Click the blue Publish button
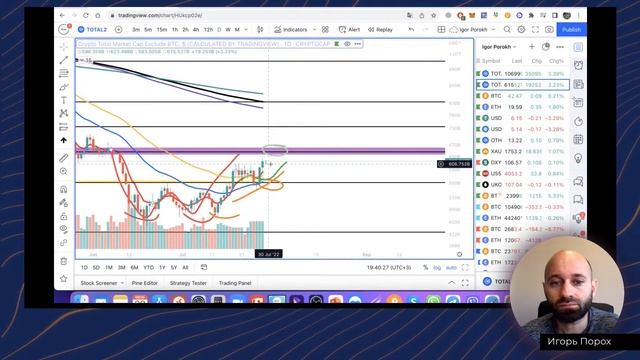 [x=571, y=29]
